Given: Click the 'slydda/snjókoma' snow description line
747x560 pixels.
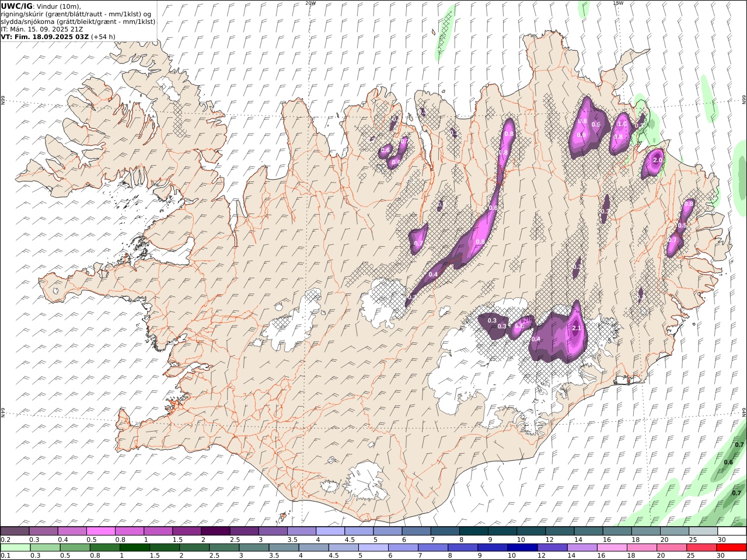Looking at the screenshot, I should [x=78, y=21].
